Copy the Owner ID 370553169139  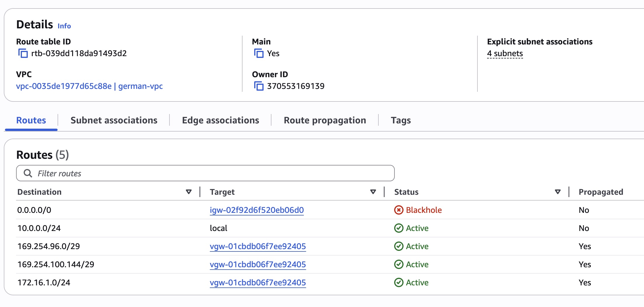[259, 86]
